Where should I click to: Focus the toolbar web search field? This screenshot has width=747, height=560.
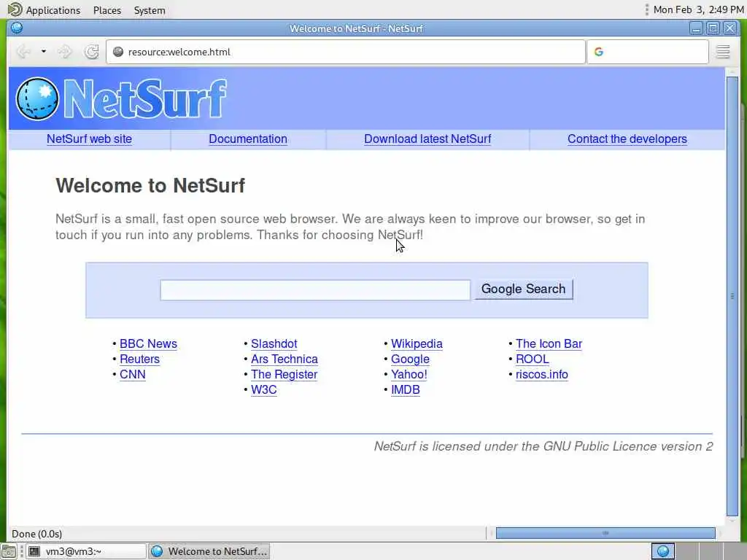click(648, 52)
